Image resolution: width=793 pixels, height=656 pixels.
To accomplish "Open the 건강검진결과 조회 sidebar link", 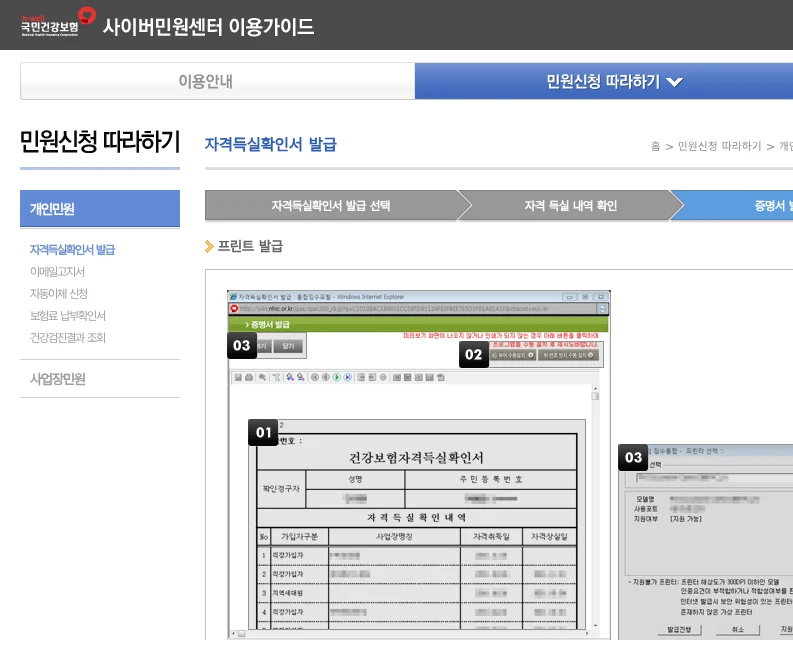I will point(68,337).
